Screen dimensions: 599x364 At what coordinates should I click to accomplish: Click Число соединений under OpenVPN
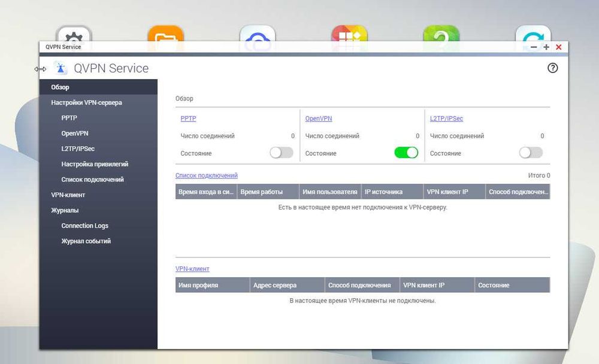332,135
